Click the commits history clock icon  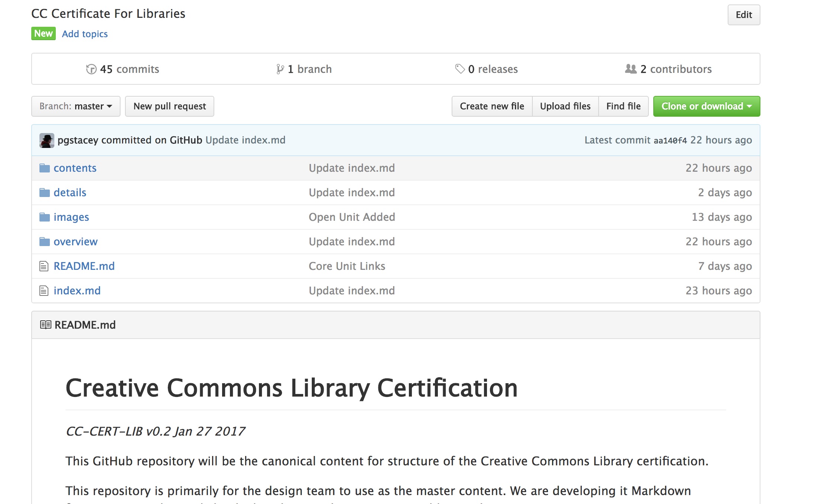(91, 69)
